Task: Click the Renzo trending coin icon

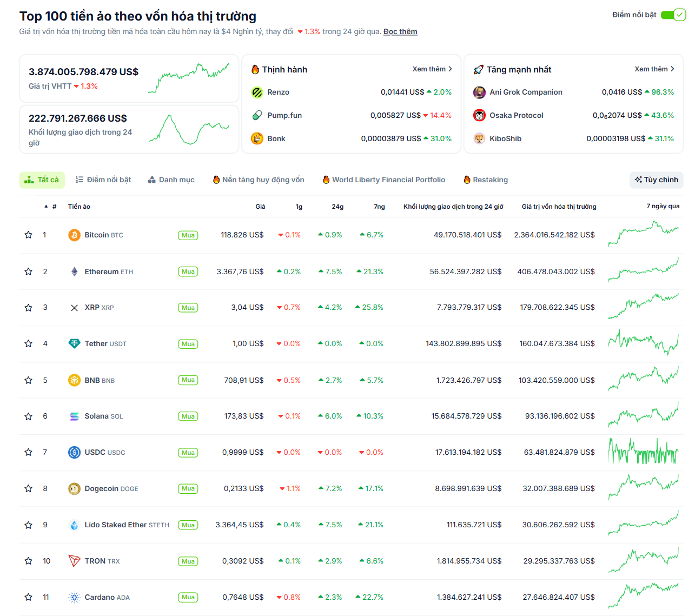Action: point(257,92)
